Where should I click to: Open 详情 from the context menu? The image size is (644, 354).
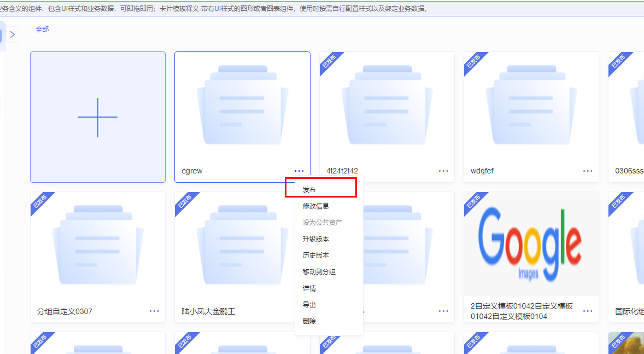pyautogui.click(x=309, y=288)
